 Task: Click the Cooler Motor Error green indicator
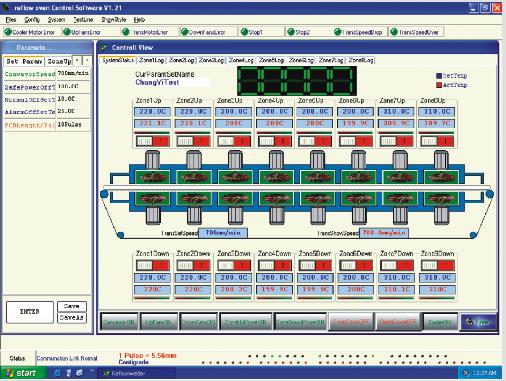pyautogui.click(x=8, y=32)
